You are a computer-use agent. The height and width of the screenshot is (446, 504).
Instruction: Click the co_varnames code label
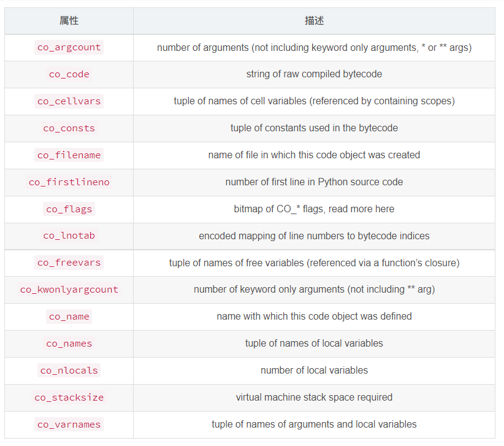click(69, 425)
